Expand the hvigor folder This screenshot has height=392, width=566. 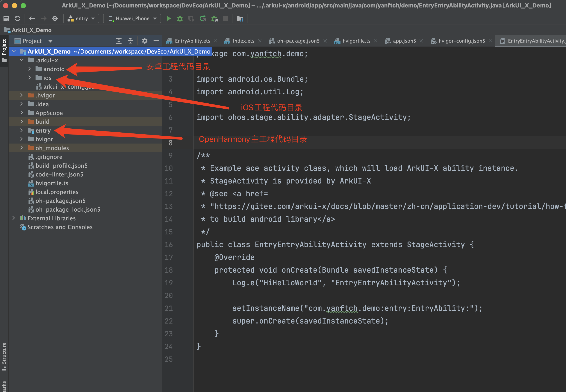coord(21,139)
